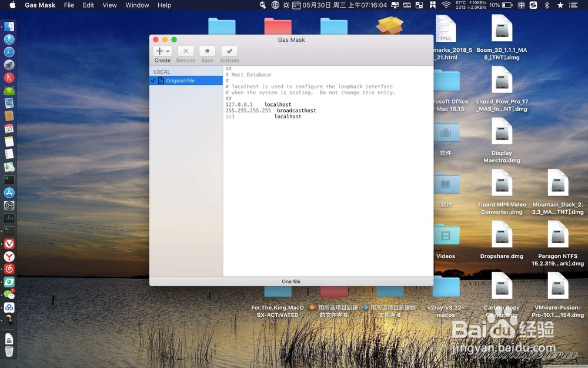Click the LOCAL section header

[162, 72]
